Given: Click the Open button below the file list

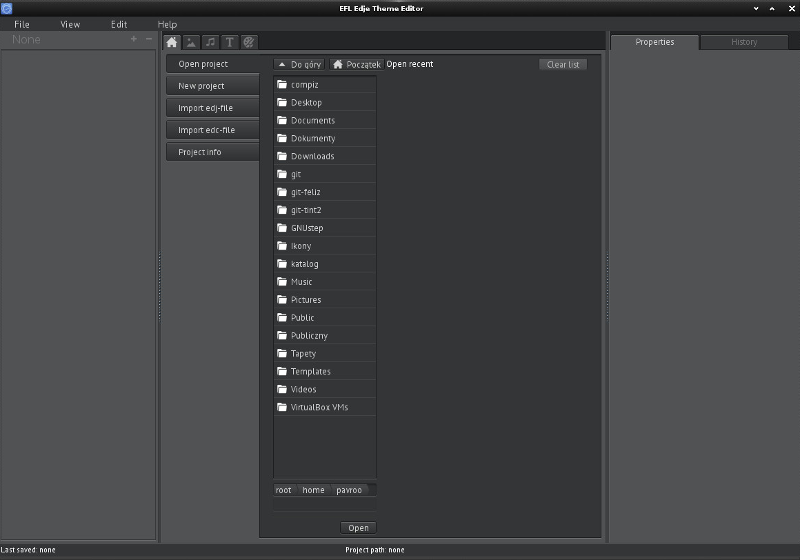Looking at the screenshot, I should click(x=358, y=528).
